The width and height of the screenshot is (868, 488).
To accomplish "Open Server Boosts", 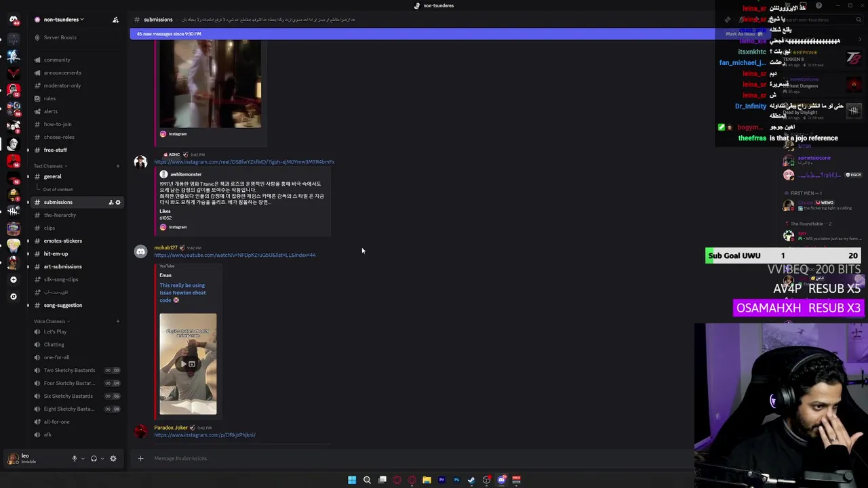I will 60,37.
